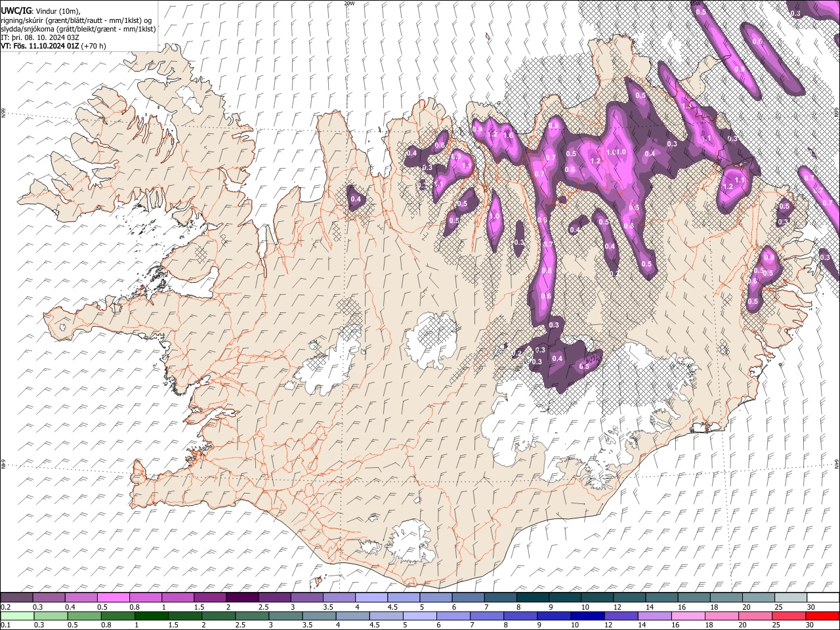This screenshot has width=840, height=630.
Task: Click the 'Vindur (10m),' text in the title
Action: (x=58, y=11)
